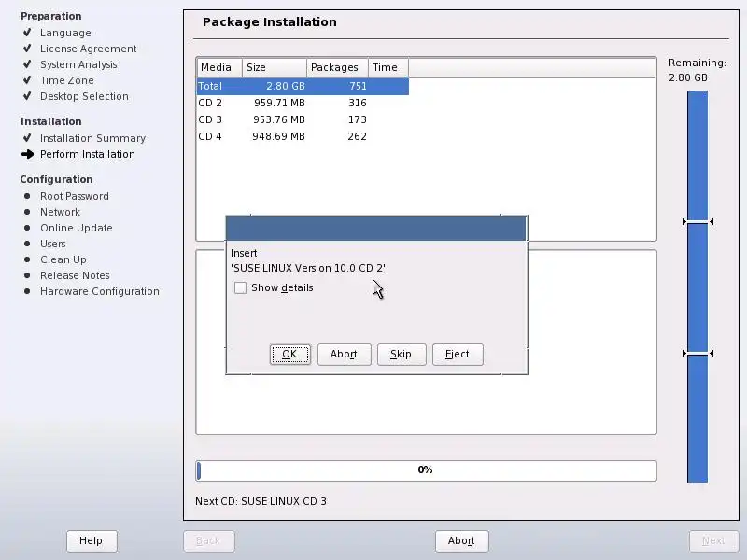Select Perform Installation step
747x560 pixels.
pyautogui.click(x=88, y=154)
